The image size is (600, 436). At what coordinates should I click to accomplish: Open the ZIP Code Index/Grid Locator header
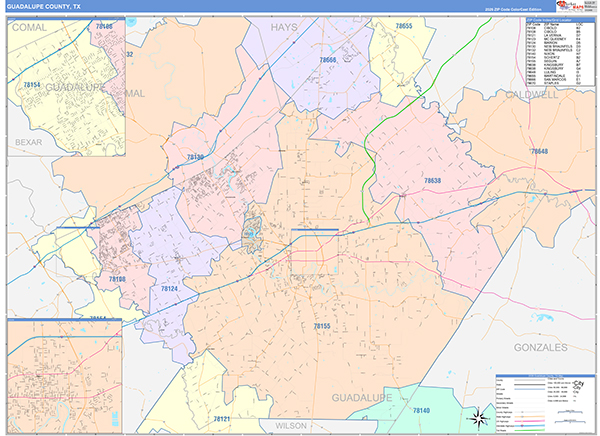click(x=561, y=20)
